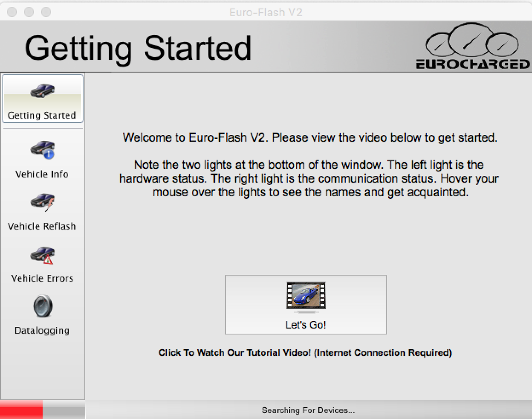Switch to the Vehicle Info label

(42, 174)
